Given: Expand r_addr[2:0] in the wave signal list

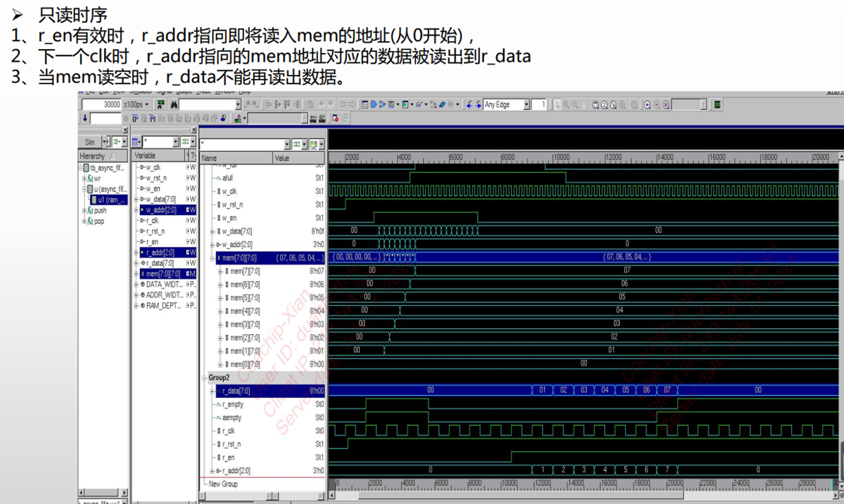Looking at the screenshot, I should (212, 471).
